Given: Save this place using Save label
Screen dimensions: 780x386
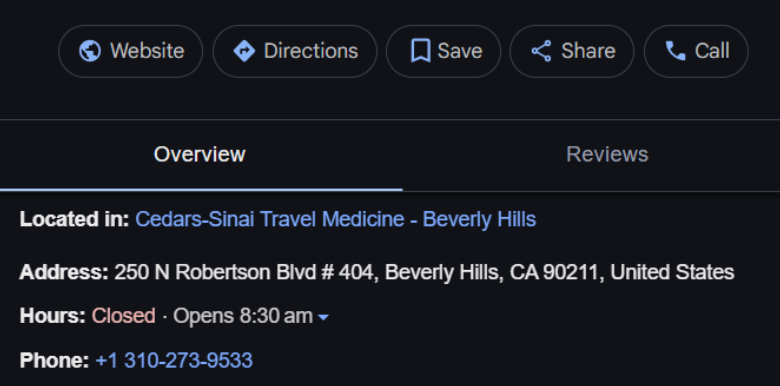Looking at the screenshot, I should 460,51.
